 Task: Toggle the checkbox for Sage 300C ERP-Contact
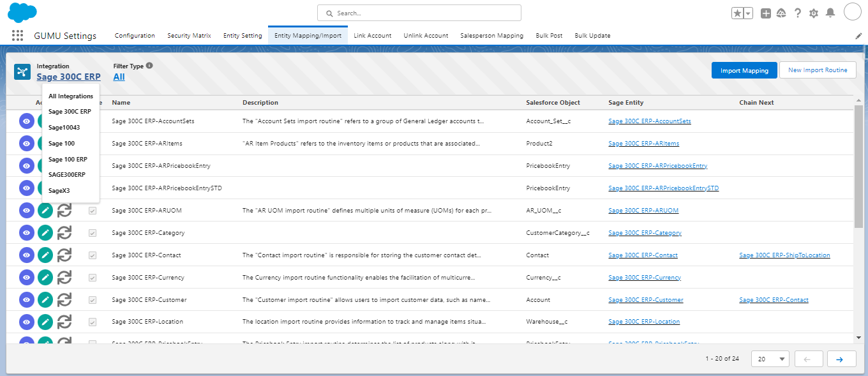(93, 255)
